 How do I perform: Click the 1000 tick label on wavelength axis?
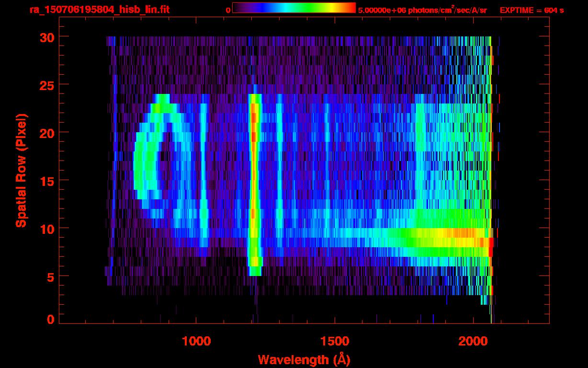pyautogui.click(x=196, y=341)
